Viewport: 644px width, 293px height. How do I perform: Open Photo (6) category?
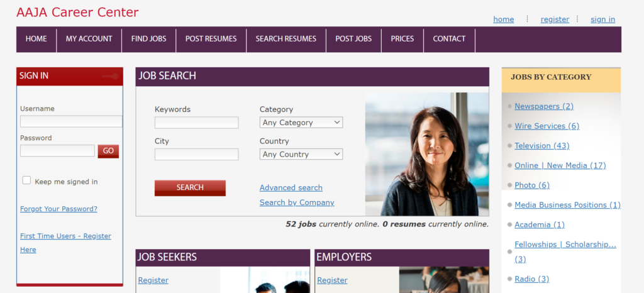click(532, 185)
